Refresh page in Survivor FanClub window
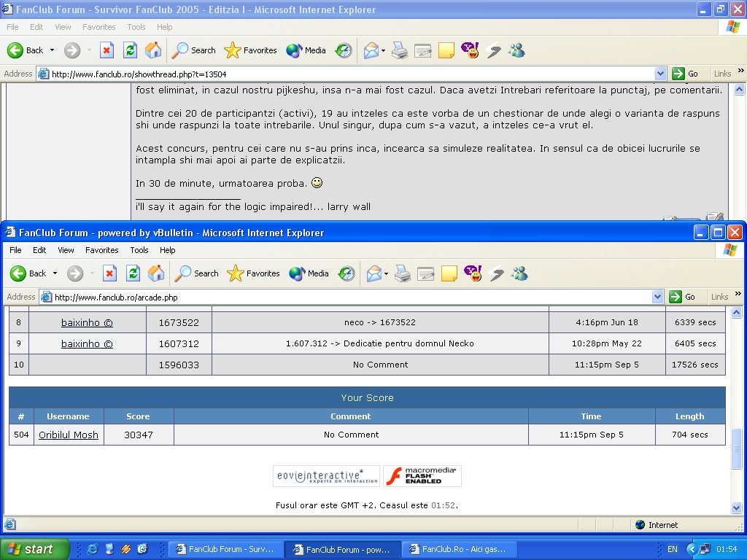Viewport: 747px width, 560px height. click(130, 50)
